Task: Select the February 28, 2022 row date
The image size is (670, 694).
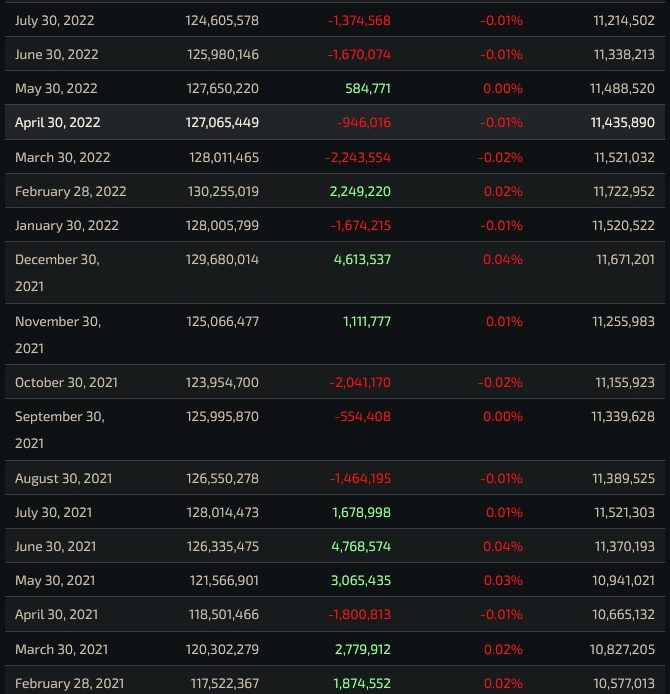Action: (x=71, y=191)
